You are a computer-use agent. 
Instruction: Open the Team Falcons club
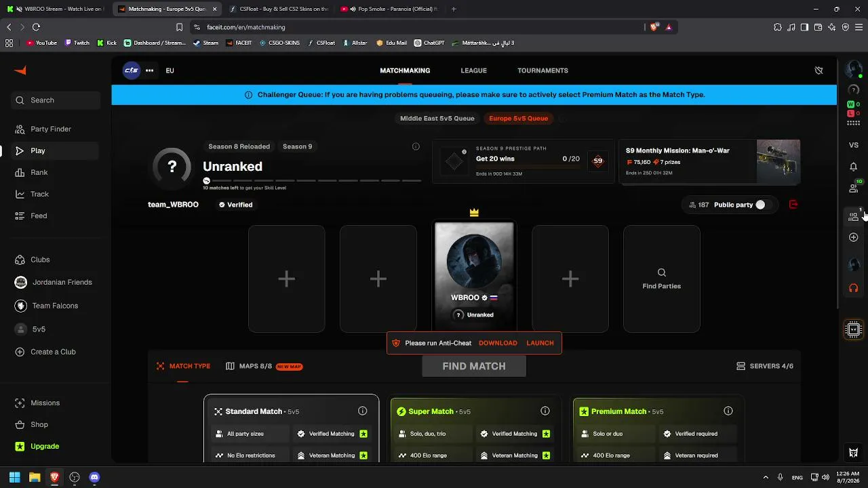pyautogui.click(x=54, y=306)
